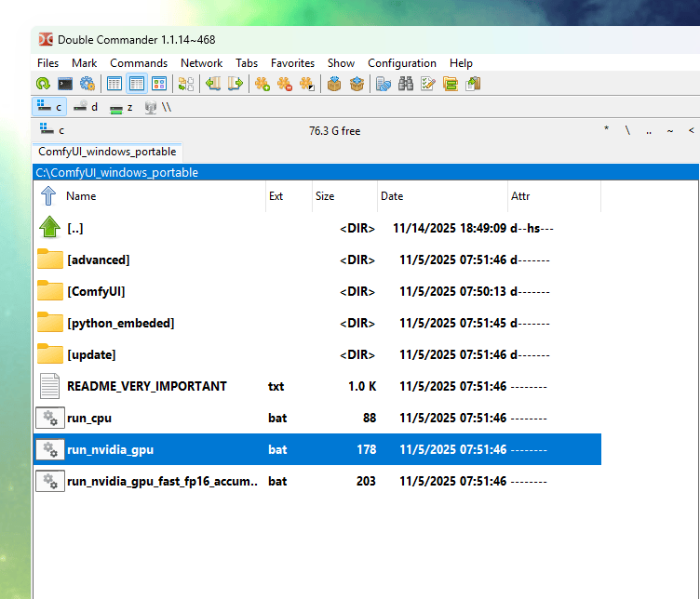
Task: Select the [update] folder
Action: pyautogui.click(x=317, y=355)
